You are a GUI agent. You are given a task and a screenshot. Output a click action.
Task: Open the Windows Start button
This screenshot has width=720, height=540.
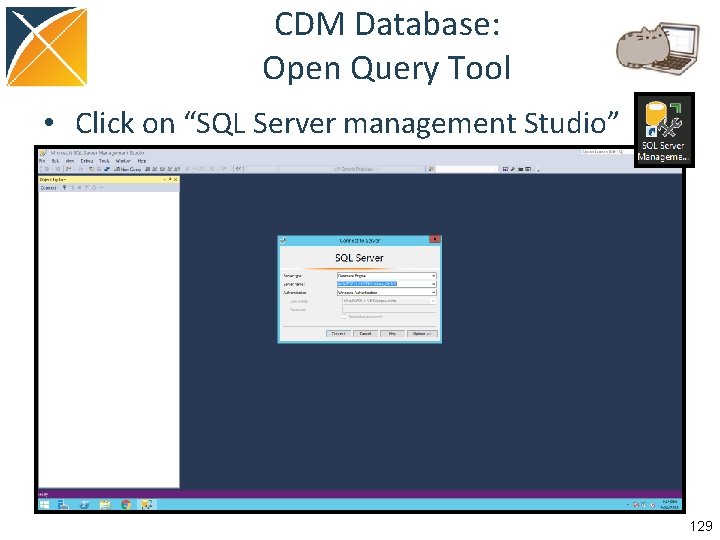coord(45,505)
